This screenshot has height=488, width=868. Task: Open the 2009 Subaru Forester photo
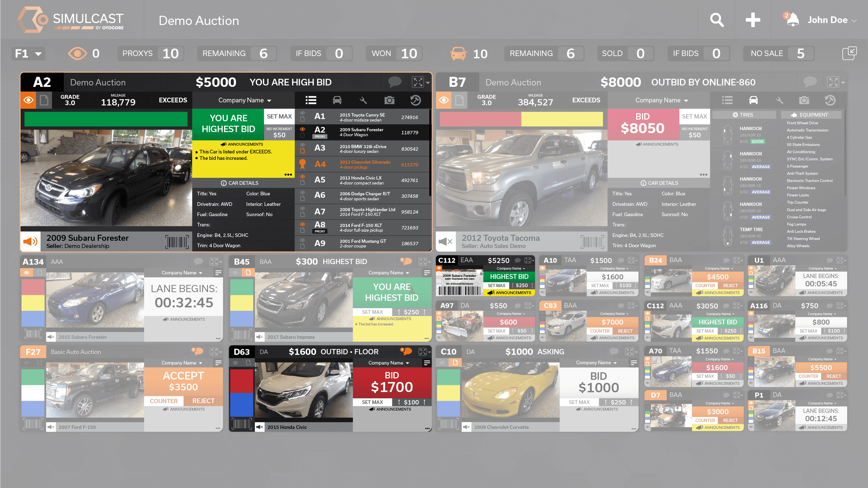pyautogui.click(x=106, y=178)
